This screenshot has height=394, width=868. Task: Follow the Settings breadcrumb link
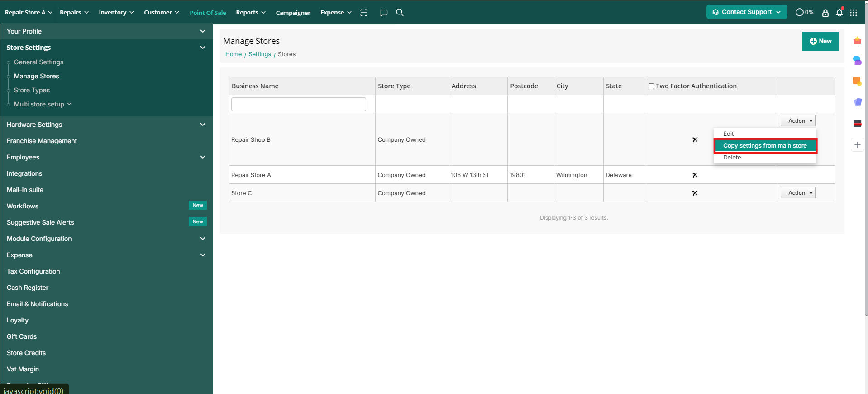click(260, 54)
